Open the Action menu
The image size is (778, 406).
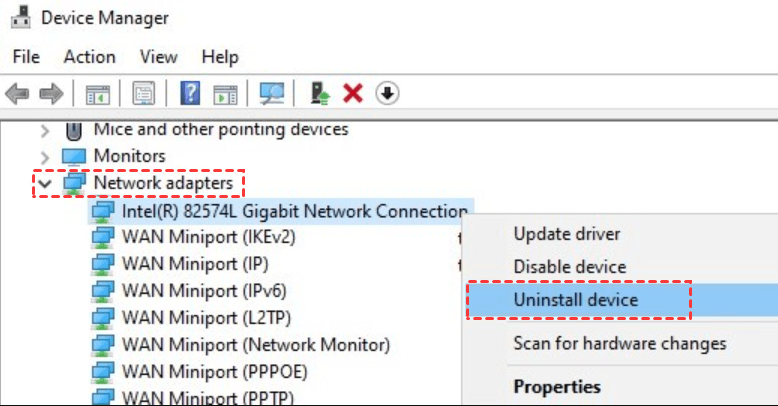tap(89, 57)
